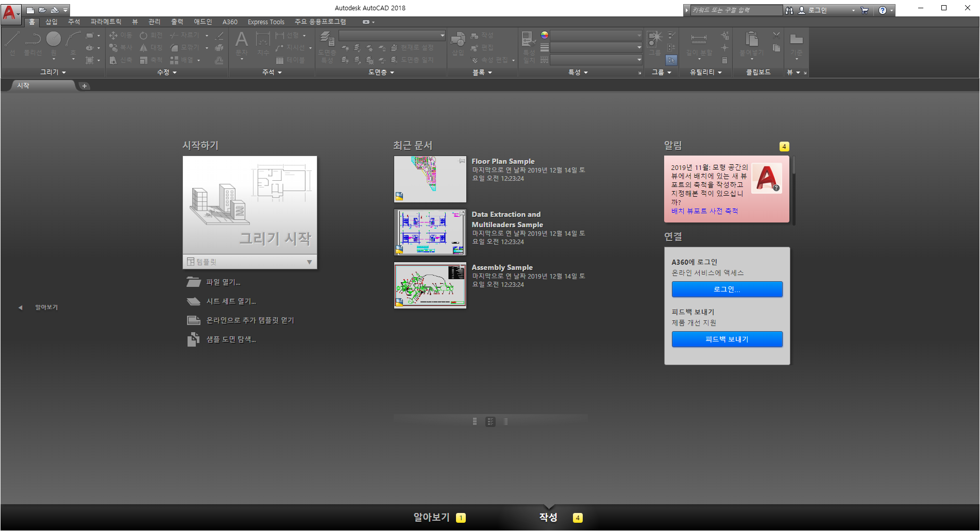
Task: Click 시트 세트 열기... link
Action: pos(221,301)
